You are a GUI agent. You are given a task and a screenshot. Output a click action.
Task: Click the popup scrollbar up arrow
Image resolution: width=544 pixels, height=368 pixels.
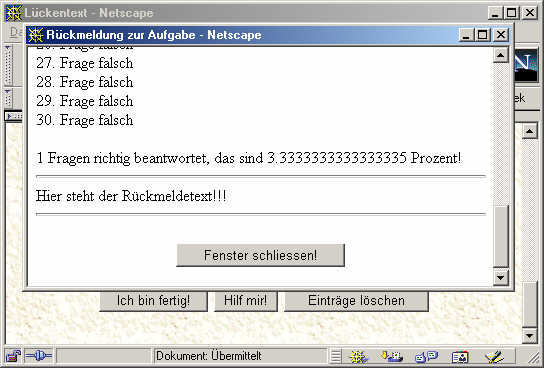[501, 55]
